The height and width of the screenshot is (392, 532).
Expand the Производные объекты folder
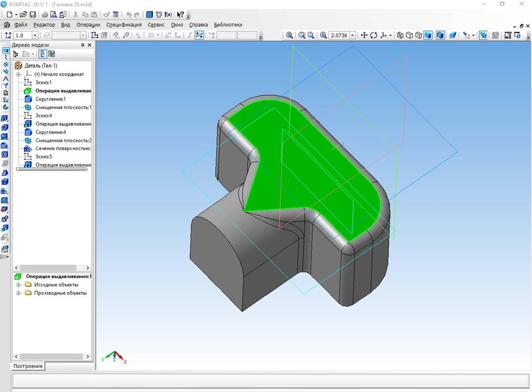coord(19,293)
